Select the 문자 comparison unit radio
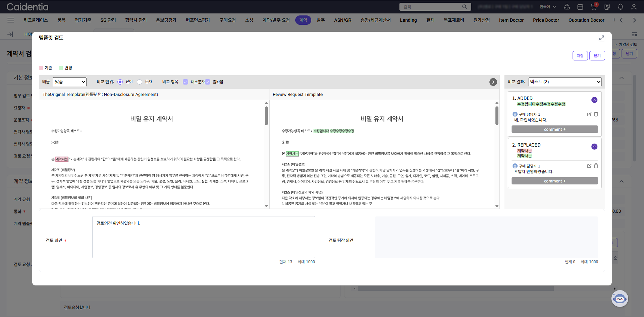 click(140, 82)
